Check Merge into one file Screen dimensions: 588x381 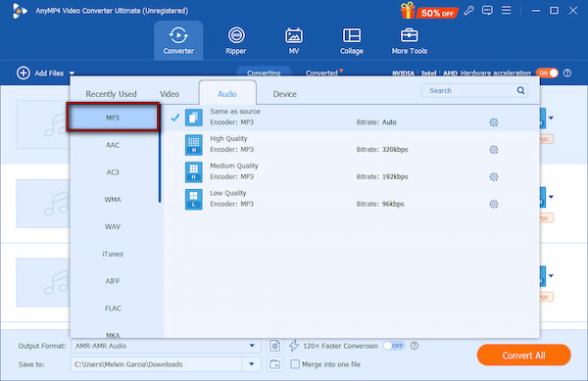[295, 364]
